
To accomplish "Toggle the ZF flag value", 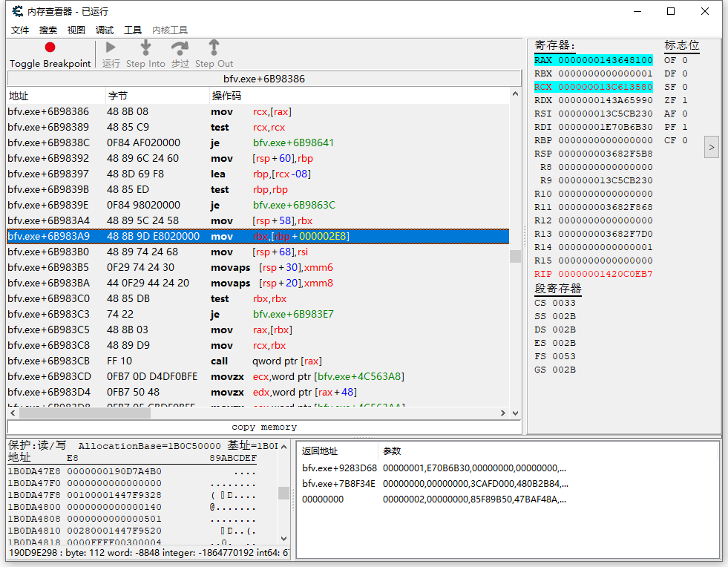I will (x=685, y=100).
